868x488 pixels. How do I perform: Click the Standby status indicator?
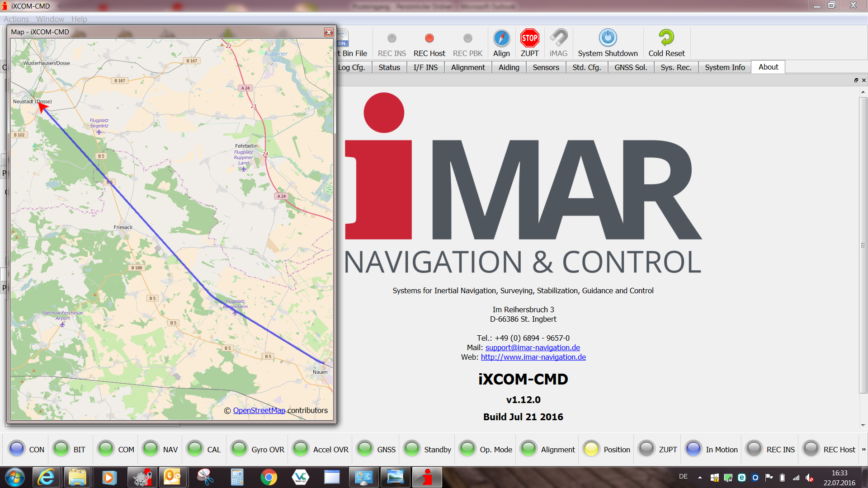point(412,449)
